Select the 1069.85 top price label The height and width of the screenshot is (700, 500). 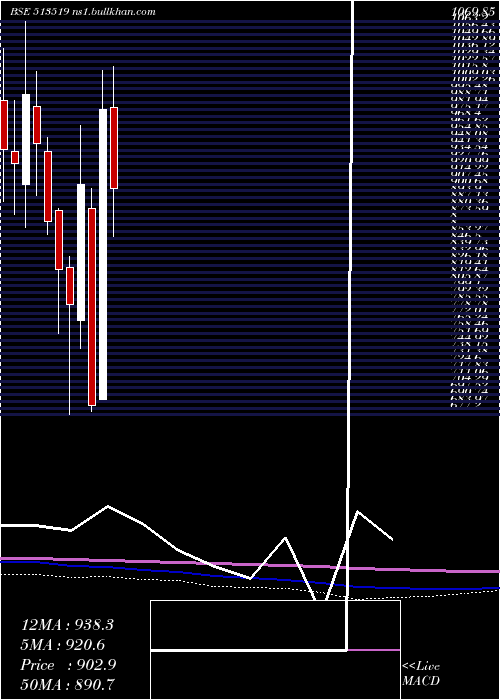click(473, 12)
